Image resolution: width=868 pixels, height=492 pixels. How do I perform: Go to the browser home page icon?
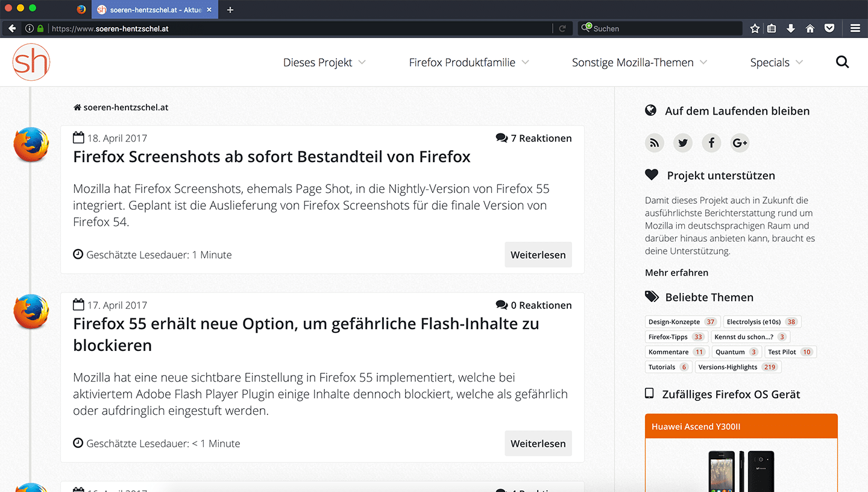pyautogui.click(x=810, y=28)
